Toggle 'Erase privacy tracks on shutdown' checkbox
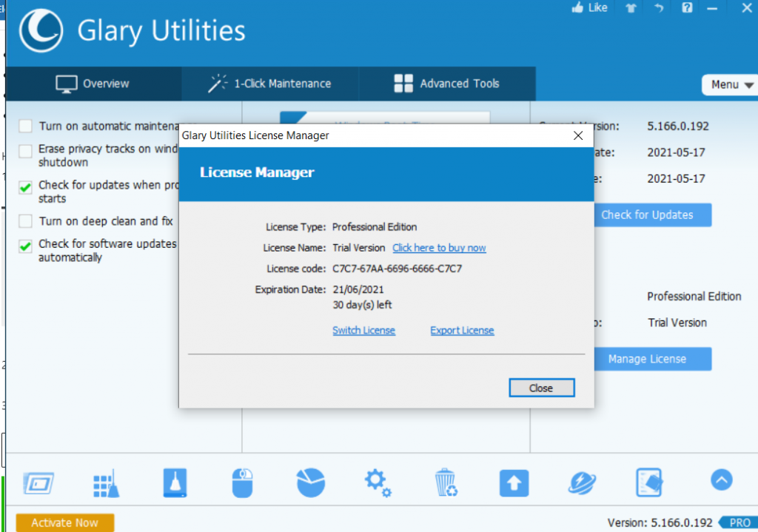The image size is (758, 532). [x=26, y=151]
